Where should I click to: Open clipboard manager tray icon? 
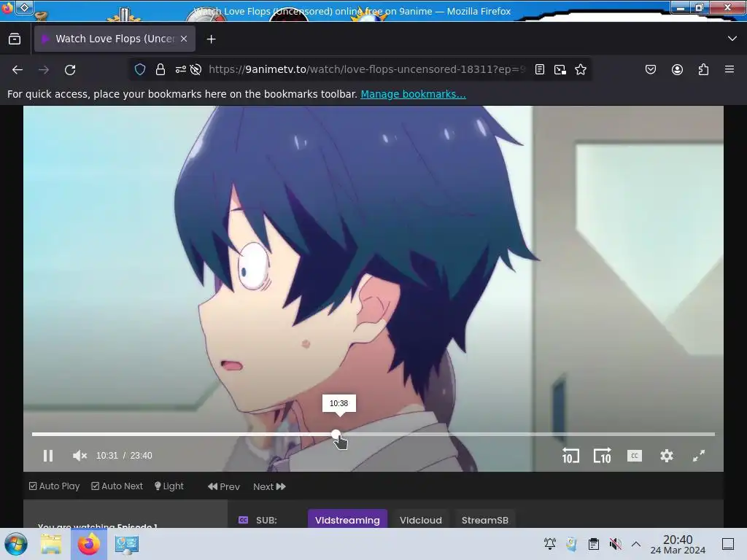click(x=594, y=544)
